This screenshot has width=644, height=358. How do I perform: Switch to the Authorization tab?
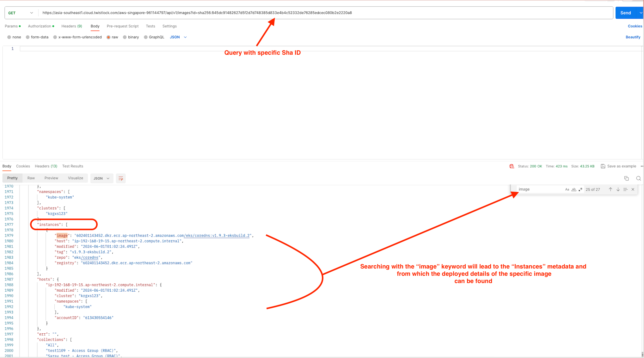tap(40, 26)
